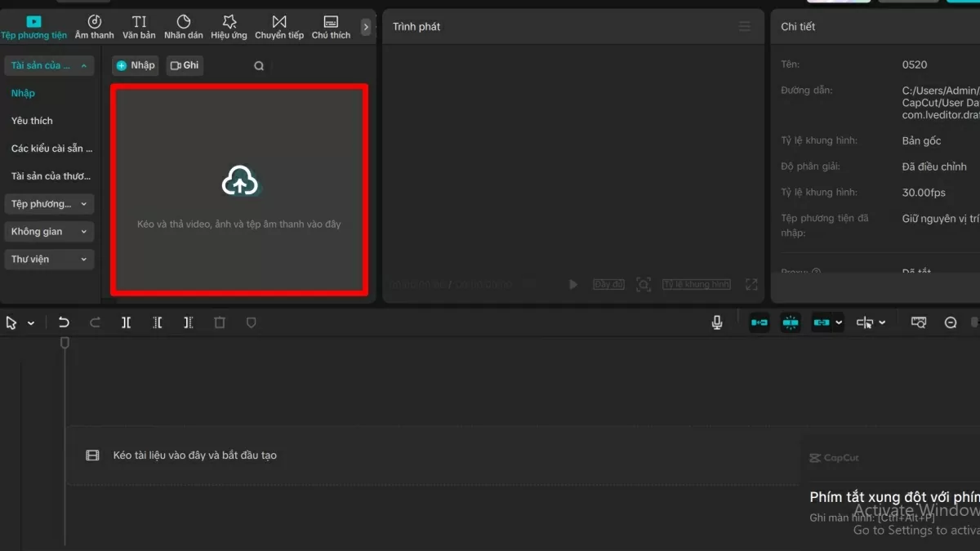
Task: Toggle auto snapping in timeline toolbar
Action: [x=791, y=323]
